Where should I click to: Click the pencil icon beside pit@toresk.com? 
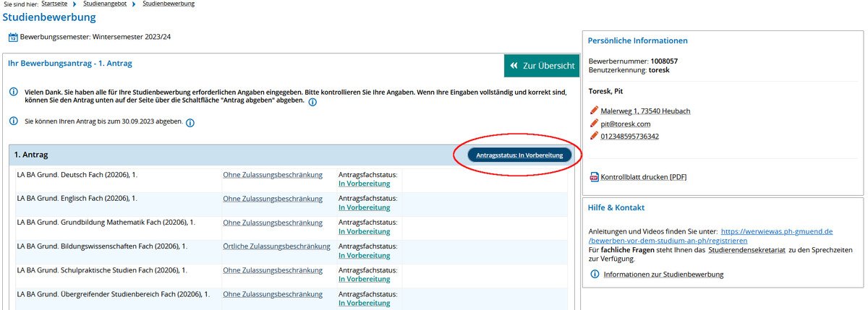[594, 124]
